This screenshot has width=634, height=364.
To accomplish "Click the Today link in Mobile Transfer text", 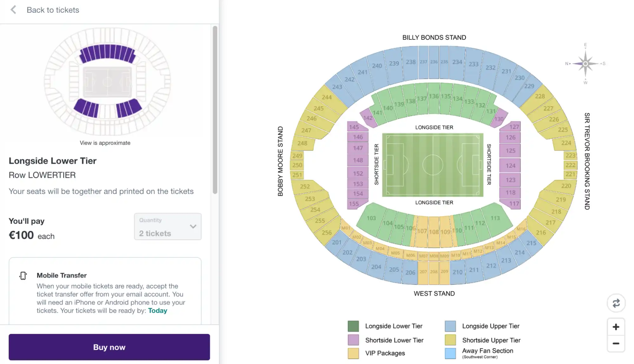I will pyautogui.click(x=157, y=310).
